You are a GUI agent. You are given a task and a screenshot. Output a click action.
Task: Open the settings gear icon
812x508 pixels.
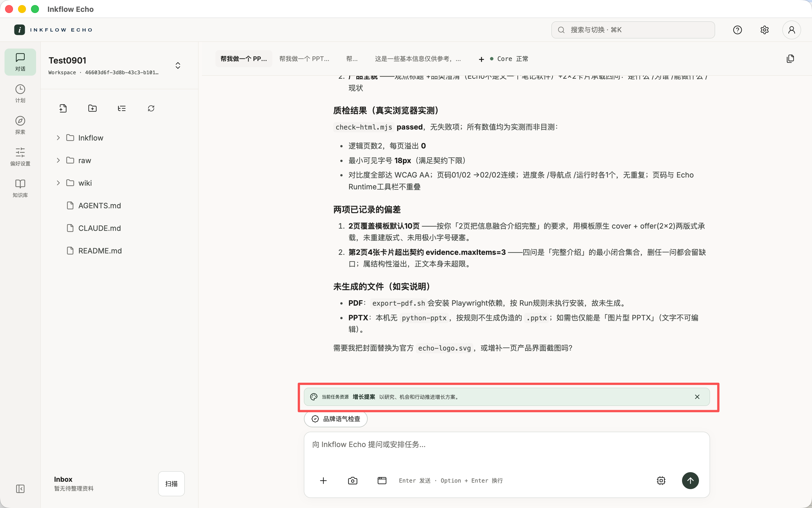764,30
